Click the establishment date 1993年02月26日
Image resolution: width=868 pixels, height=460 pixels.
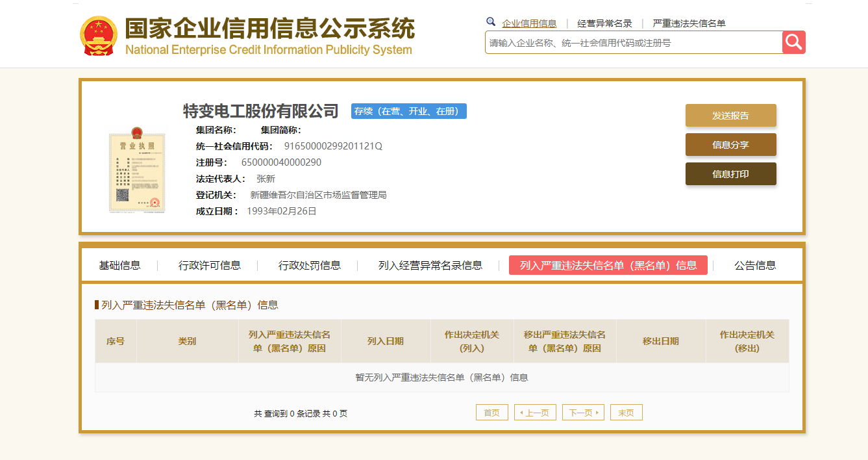tap(282, 211)
